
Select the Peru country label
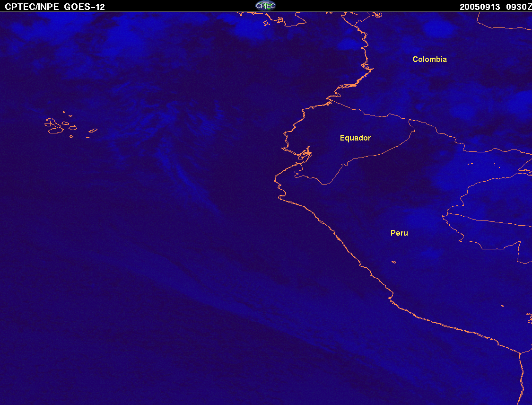399,233
